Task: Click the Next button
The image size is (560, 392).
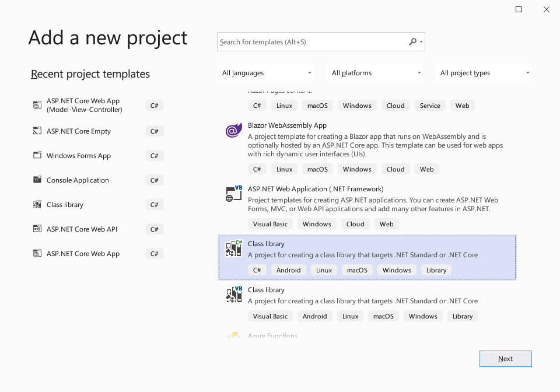Action: tap(505, 358)
